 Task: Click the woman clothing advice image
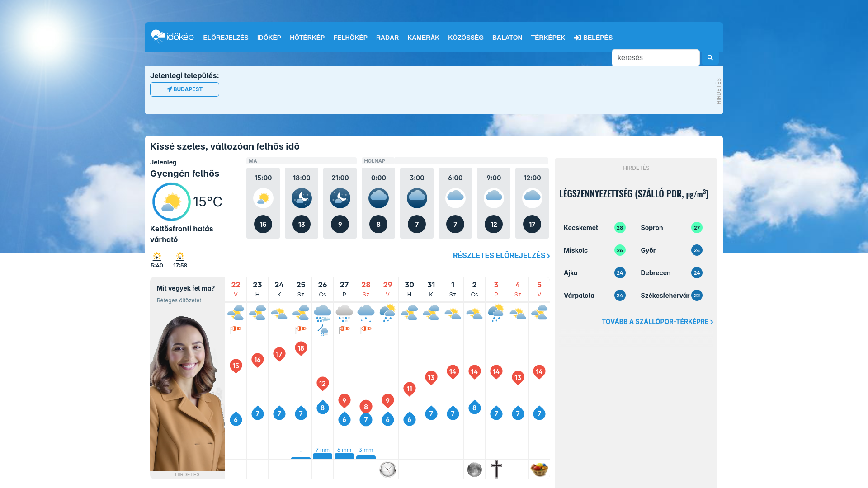pyautogui.click(x=187, y=393)
